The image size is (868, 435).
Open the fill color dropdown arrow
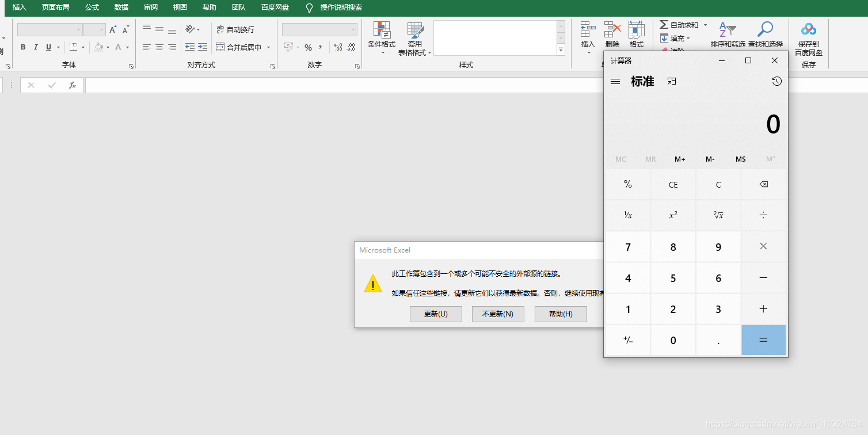(x=108, y=47)
